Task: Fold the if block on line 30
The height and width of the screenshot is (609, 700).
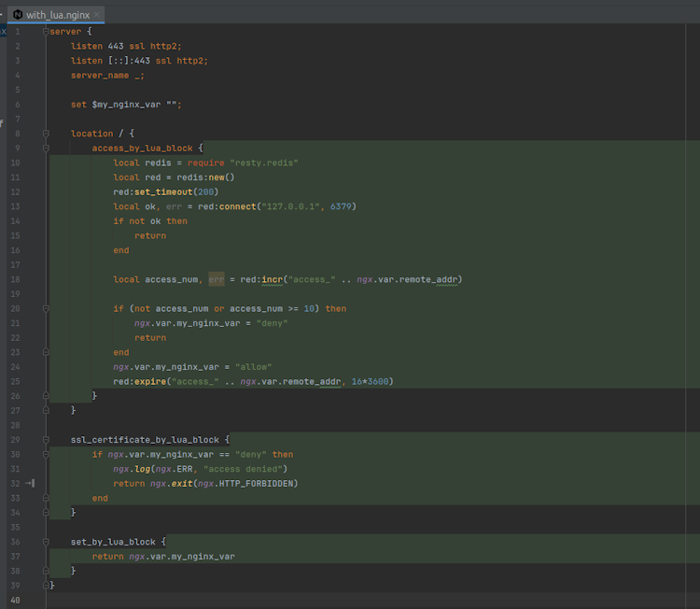Action: click(x=45, y=455)
